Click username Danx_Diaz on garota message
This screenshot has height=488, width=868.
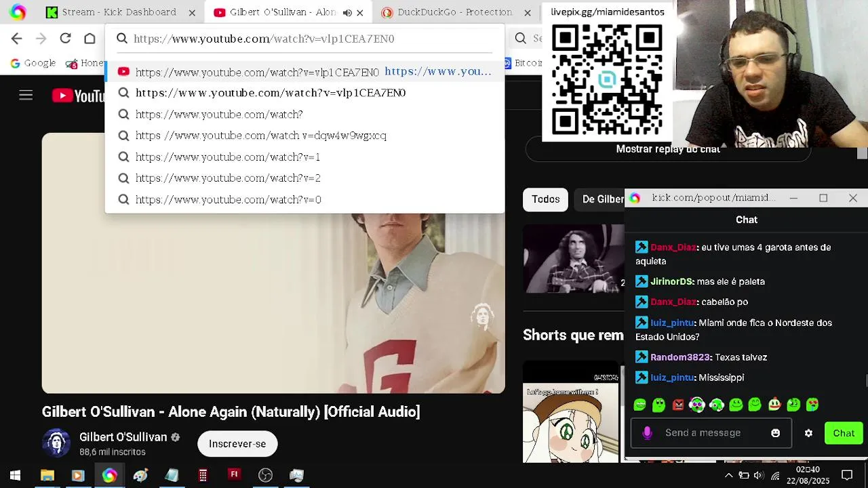(x=673, y=247)
